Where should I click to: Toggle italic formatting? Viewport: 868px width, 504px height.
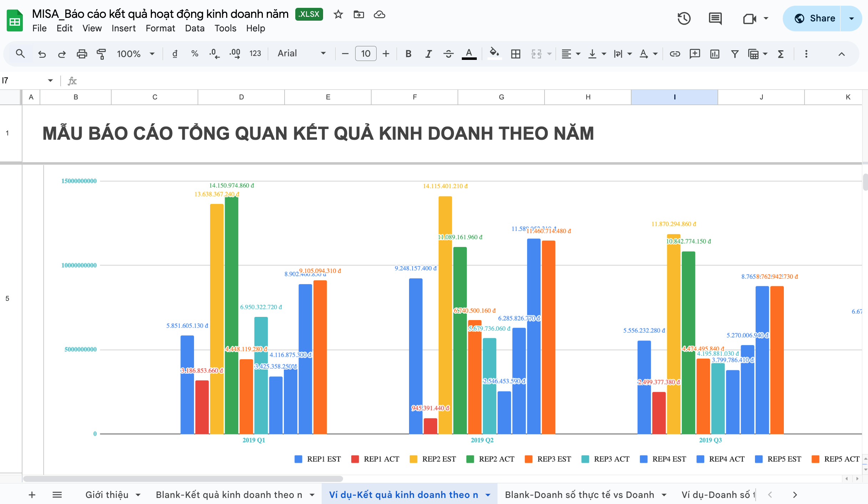(x=428, y=54)
